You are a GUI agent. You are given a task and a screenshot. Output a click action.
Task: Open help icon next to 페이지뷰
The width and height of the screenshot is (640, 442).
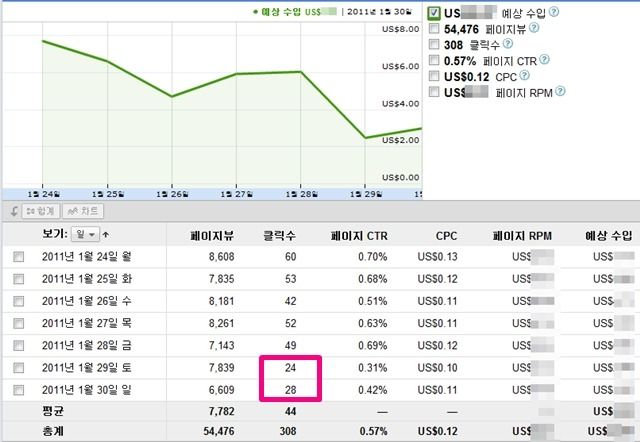[x=534, y=28]
